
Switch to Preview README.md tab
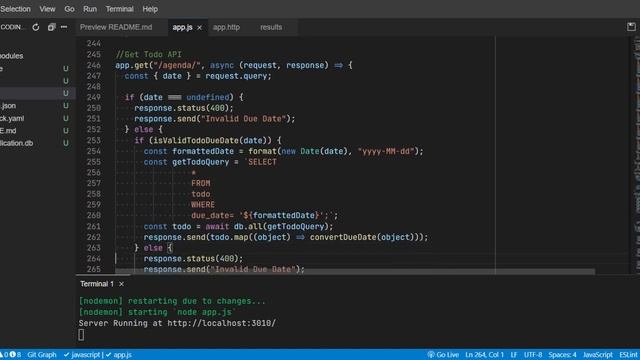click(116, 27)
